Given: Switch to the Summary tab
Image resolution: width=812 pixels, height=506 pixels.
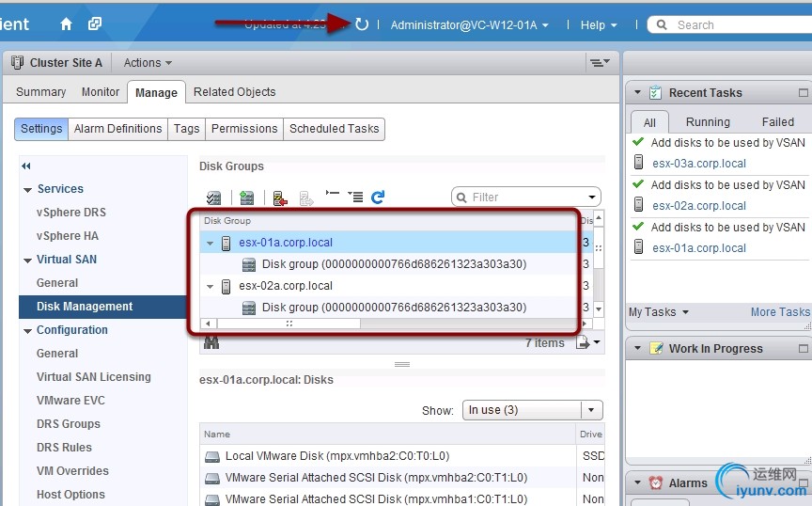Looking at the screenshot, I should tap(41, 92).
